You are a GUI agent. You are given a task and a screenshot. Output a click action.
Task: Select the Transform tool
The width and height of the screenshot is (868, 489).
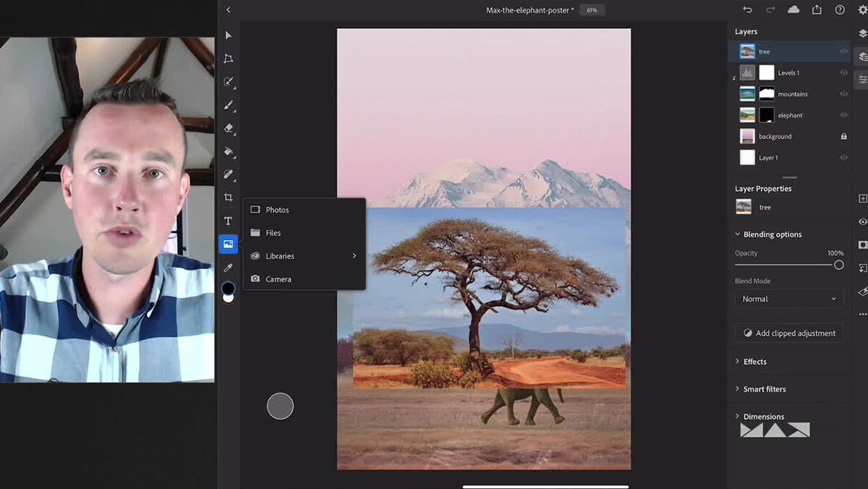coord(229,59)
